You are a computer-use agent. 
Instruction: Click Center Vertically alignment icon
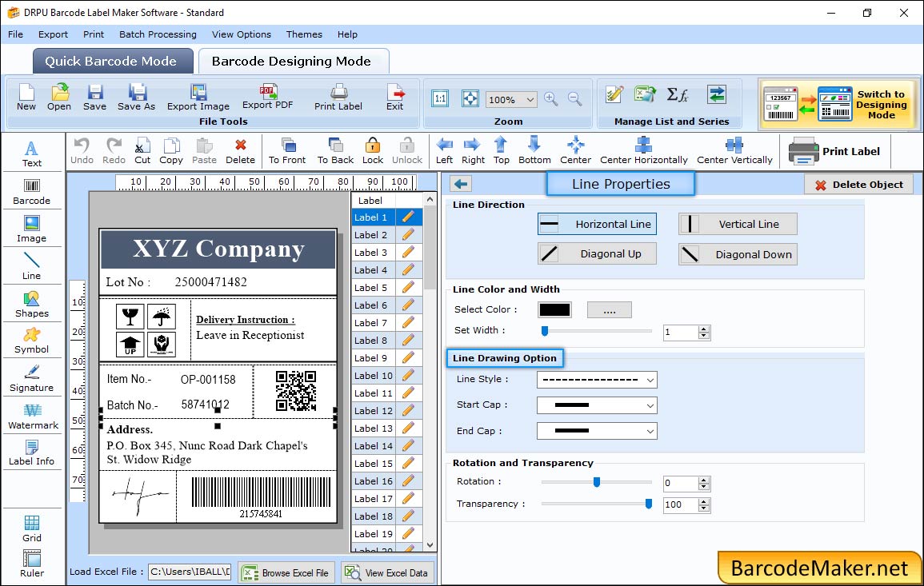734,151
